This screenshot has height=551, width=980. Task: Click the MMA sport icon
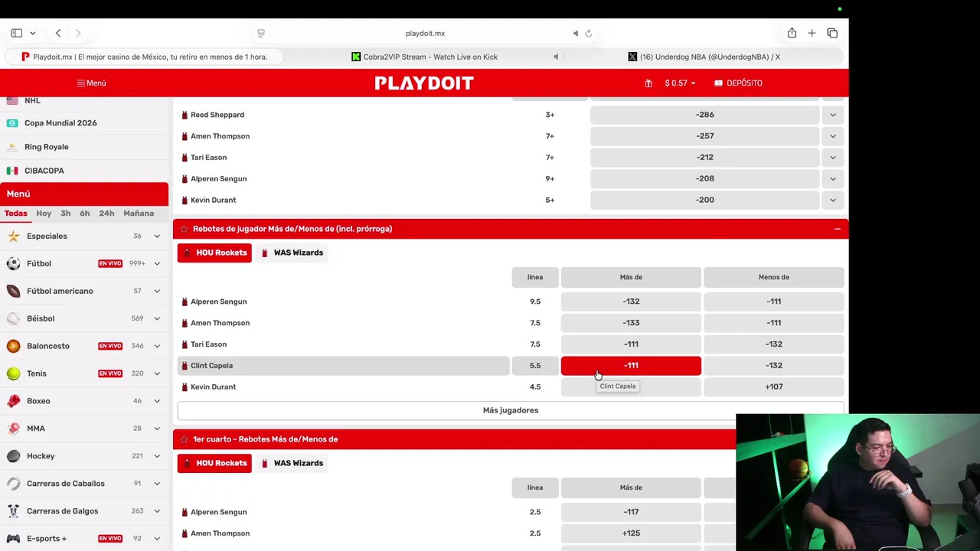(13, 429)
